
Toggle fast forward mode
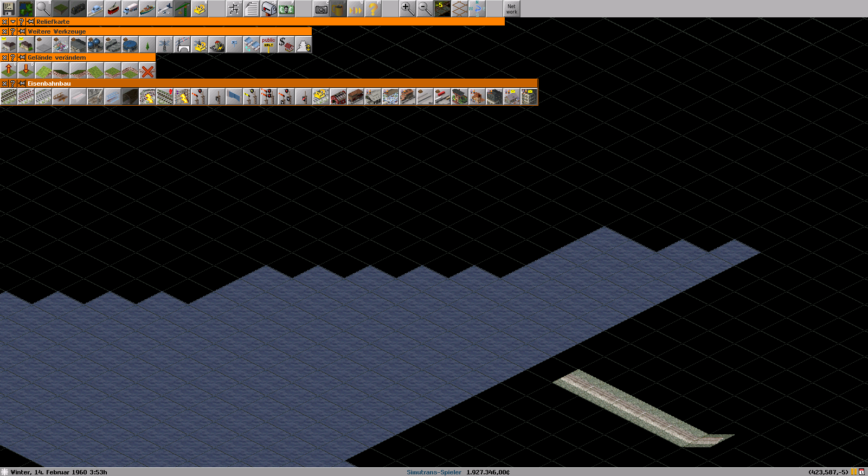[x=356, y=9]
